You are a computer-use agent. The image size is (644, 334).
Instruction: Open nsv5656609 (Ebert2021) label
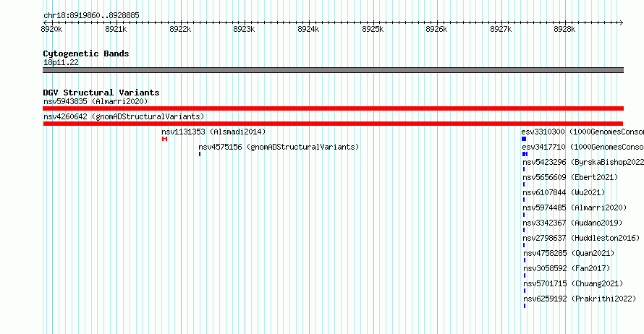570,177
